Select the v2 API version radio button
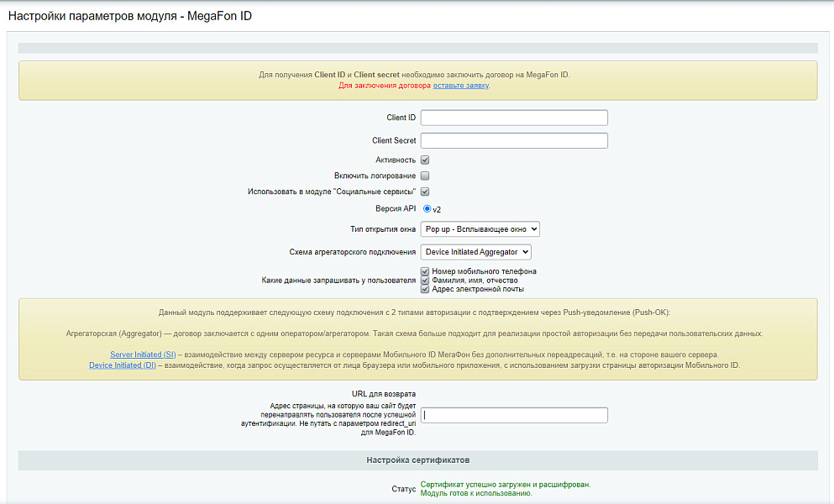Image resolution: width=834 pixels, height=504 pixels. (x=427, y=209)
